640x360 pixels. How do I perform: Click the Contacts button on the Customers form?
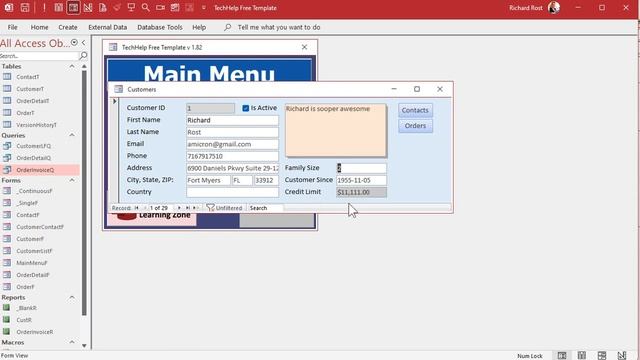tap(415, 110)
